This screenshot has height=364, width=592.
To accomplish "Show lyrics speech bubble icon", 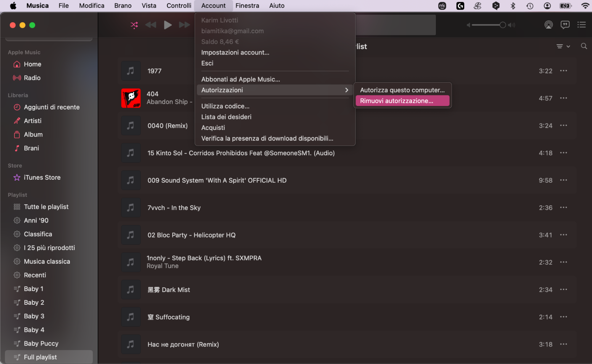I will click(x=565, y=25).
